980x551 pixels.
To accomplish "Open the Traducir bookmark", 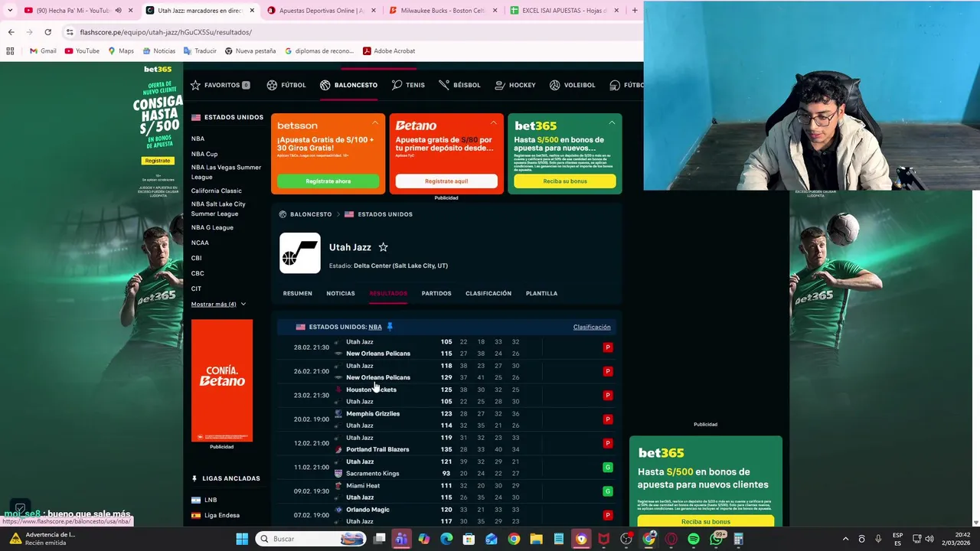I will tap(200, 51).
